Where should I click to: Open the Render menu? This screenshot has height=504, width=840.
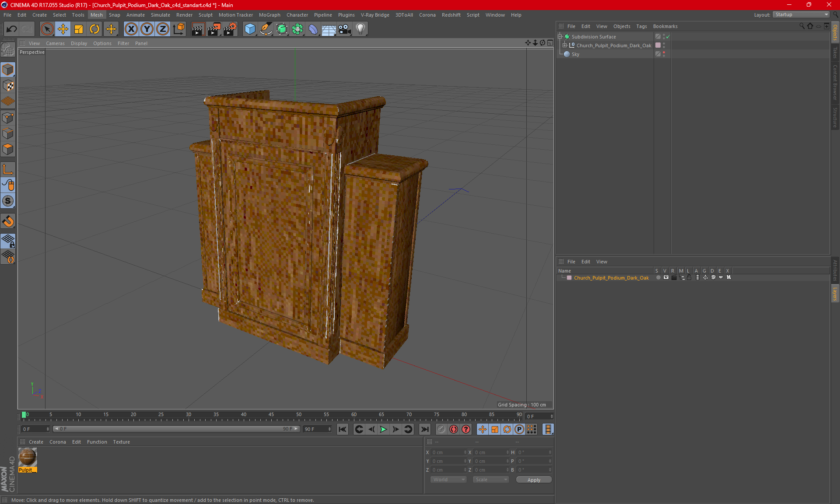click(x=184, y=15)
